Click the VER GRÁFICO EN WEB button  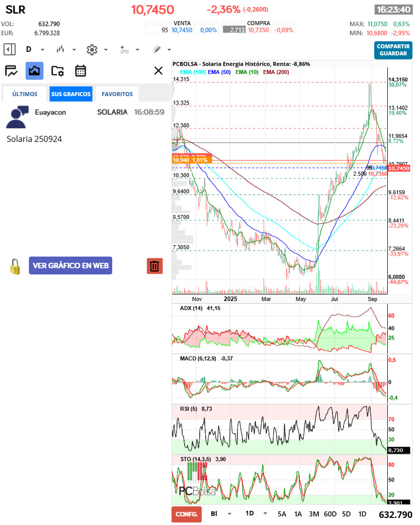coord(70,265)
